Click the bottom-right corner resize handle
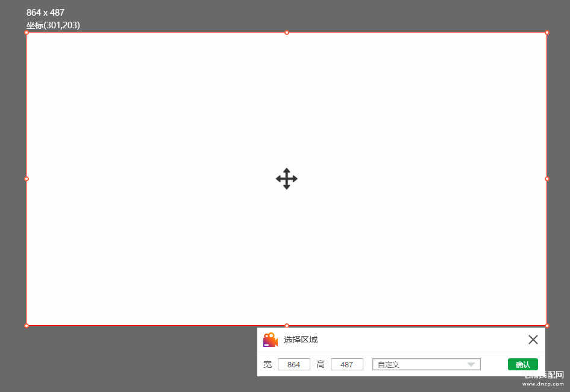 click(x=547, y=326)
